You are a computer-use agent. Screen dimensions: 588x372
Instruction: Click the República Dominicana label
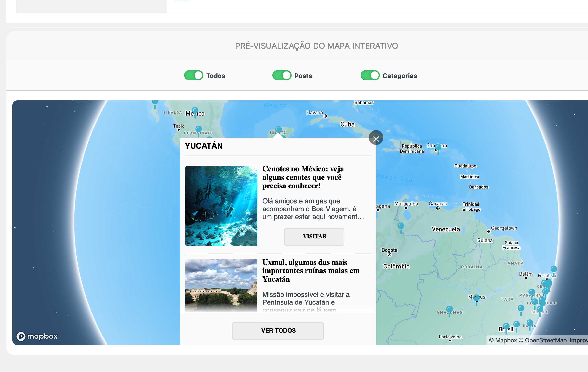412,149
